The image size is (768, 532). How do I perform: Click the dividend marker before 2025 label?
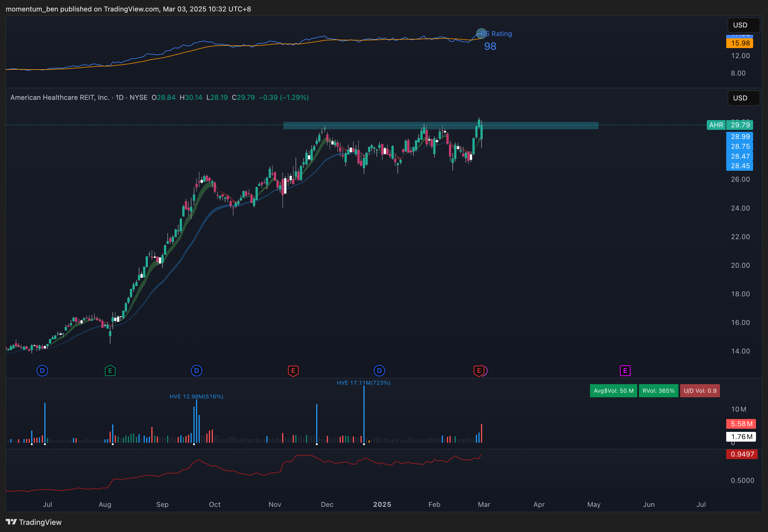379,370
